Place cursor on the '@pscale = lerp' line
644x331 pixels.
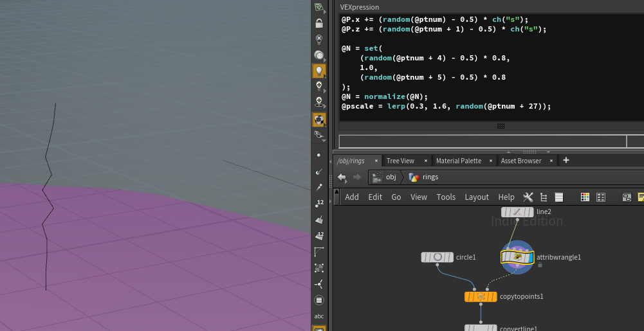pyautogui.click(x=446, y=106)
